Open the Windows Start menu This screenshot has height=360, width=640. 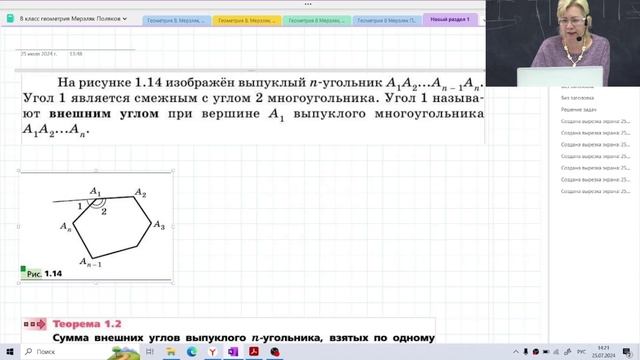point(10,351)
